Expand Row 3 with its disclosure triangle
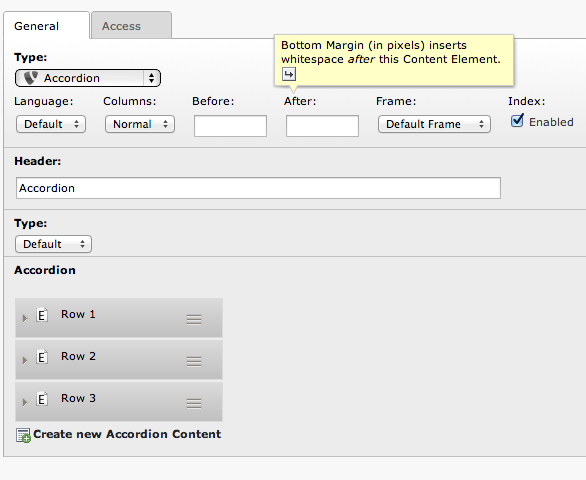The height and width of the screenshot is (480, 586). coord(25,402)
